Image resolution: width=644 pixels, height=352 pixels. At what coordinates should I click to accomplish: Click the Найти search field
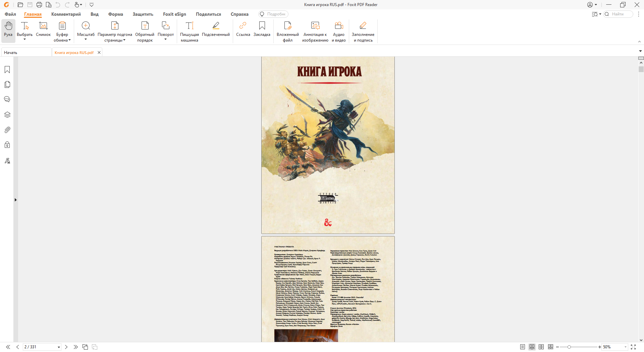[618, 14]
